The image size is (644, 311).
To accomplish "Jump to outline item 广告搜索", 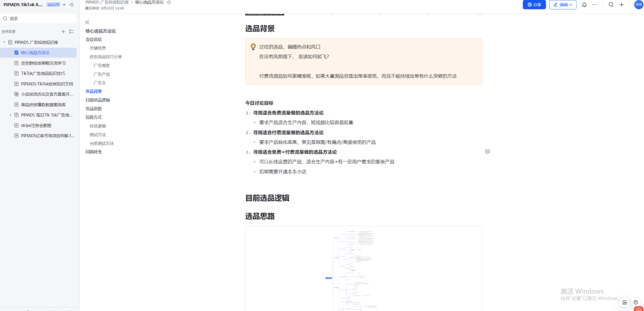I will (101, 65).
